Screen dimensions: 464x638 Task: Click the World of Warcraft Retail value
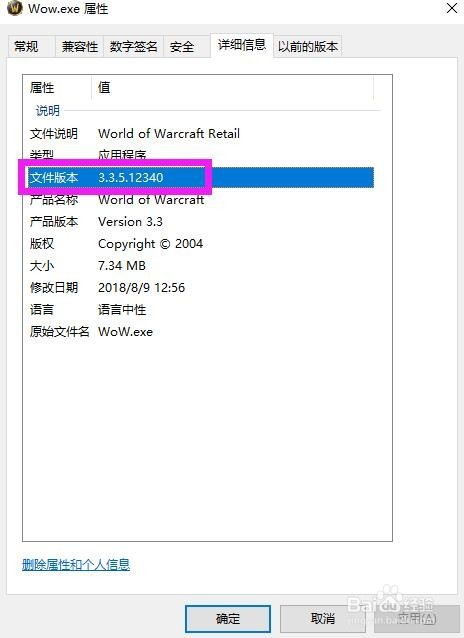[x=169, y=133]
